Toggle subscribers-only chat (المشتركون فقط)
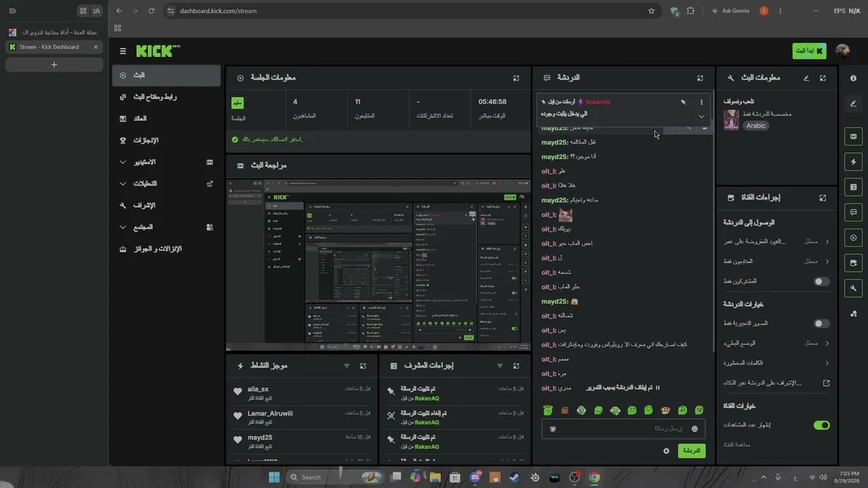This screenshot has width=868, height=488. coord(821,281)
